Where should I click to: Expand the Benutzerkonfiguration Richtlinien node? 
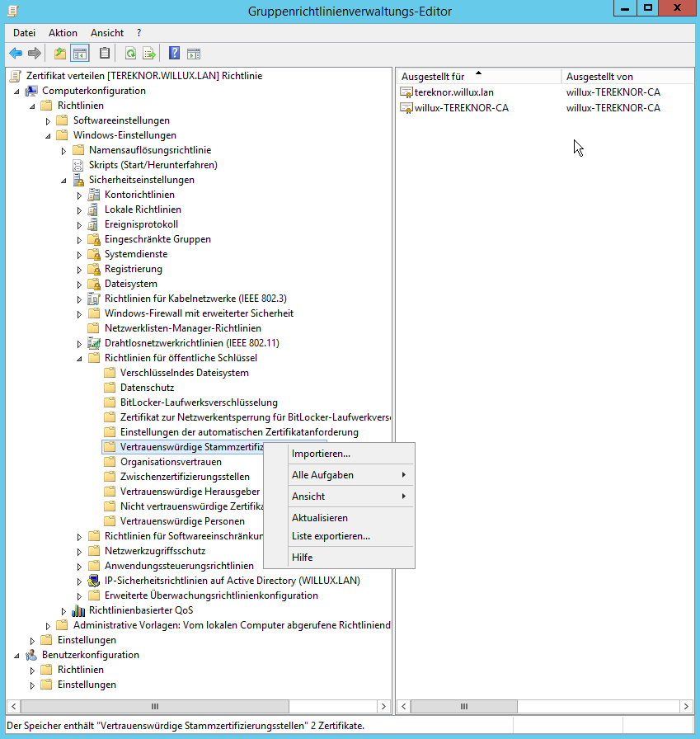33,671
